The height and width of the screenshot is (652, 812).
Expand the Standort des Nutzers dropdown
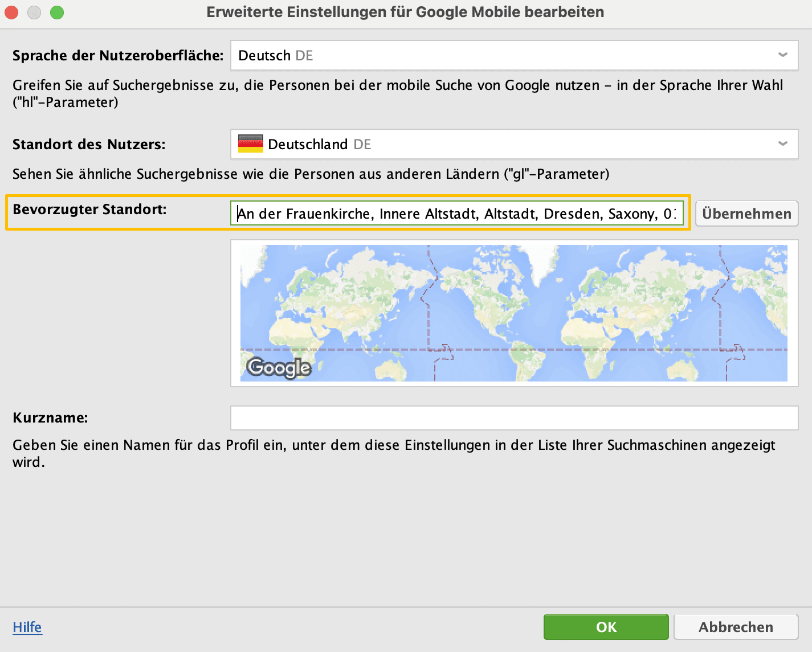coord(514,144)
